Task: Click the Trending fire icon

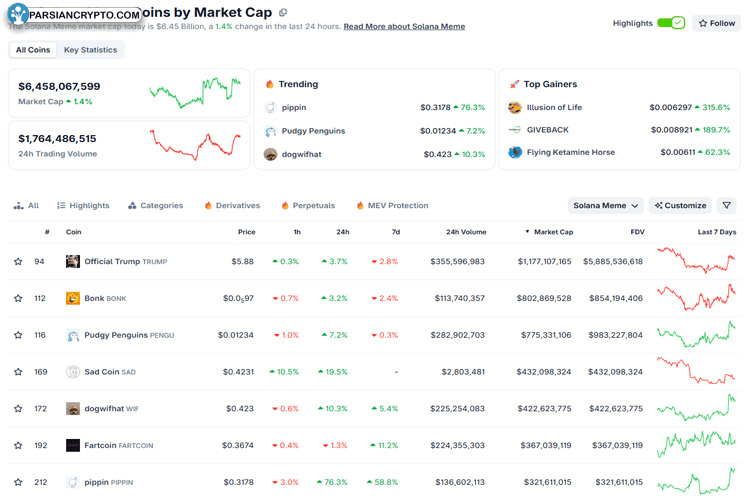Action: click(270, 84)
